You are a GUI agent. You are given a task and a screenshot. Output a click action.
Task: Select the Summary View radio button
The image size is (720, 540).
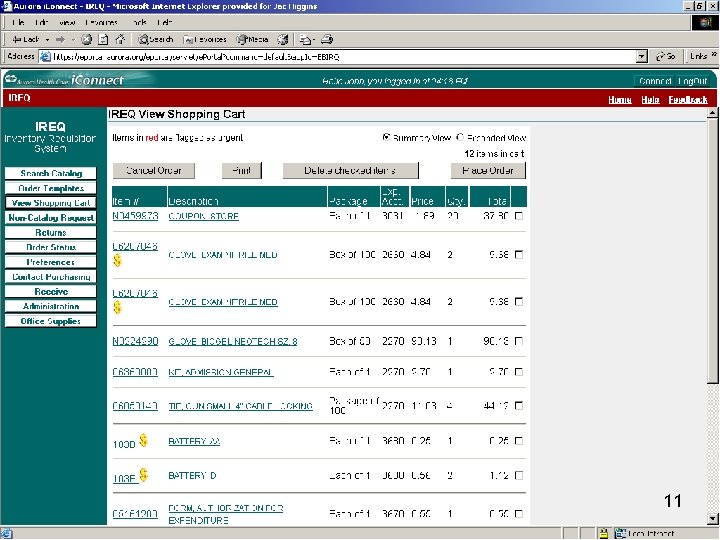click(x=386, y=137)
